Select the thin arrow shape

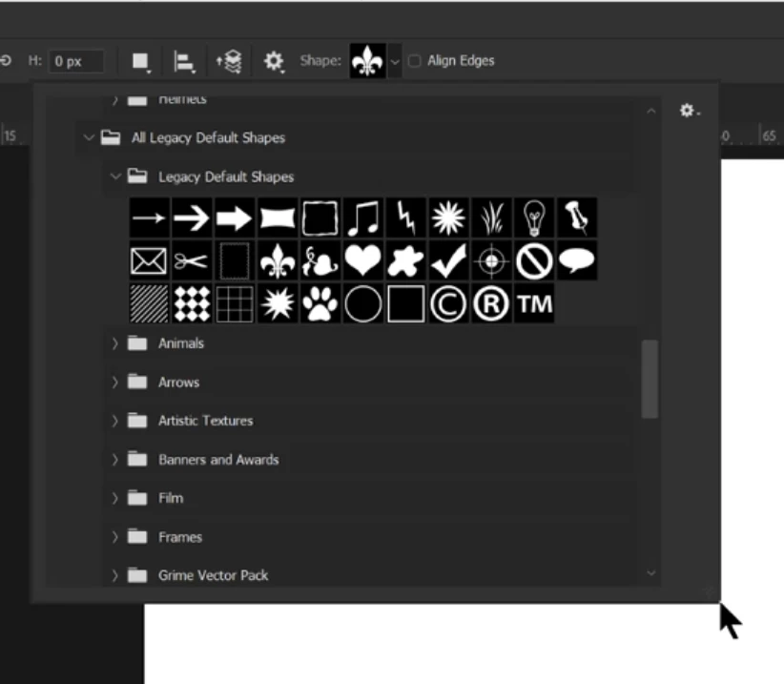click(x=149, y=218)
